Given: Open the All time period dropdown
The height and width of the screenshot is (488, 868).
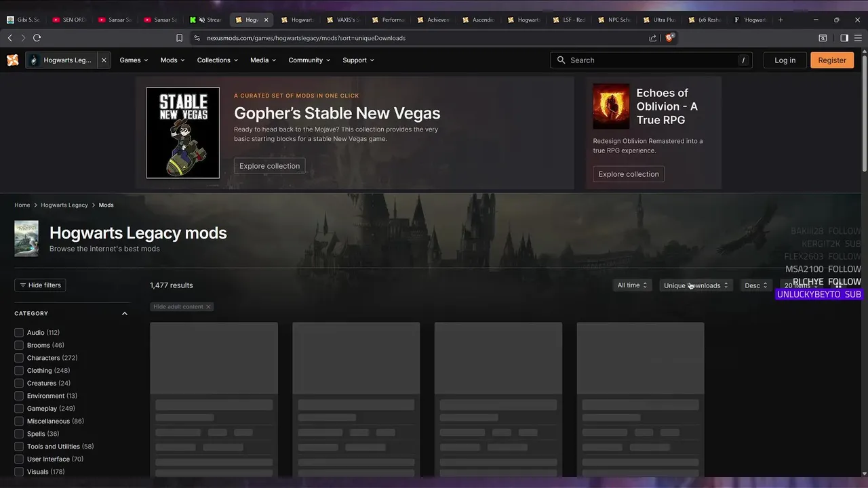Looking at the screenshot, I should click(633, 285).
